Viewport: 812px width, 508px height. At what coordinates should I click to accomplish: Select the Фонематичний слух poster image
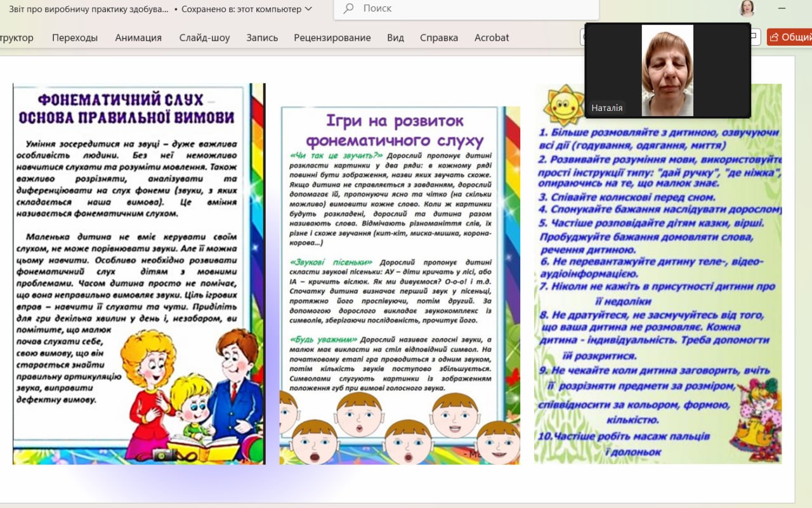138,273
